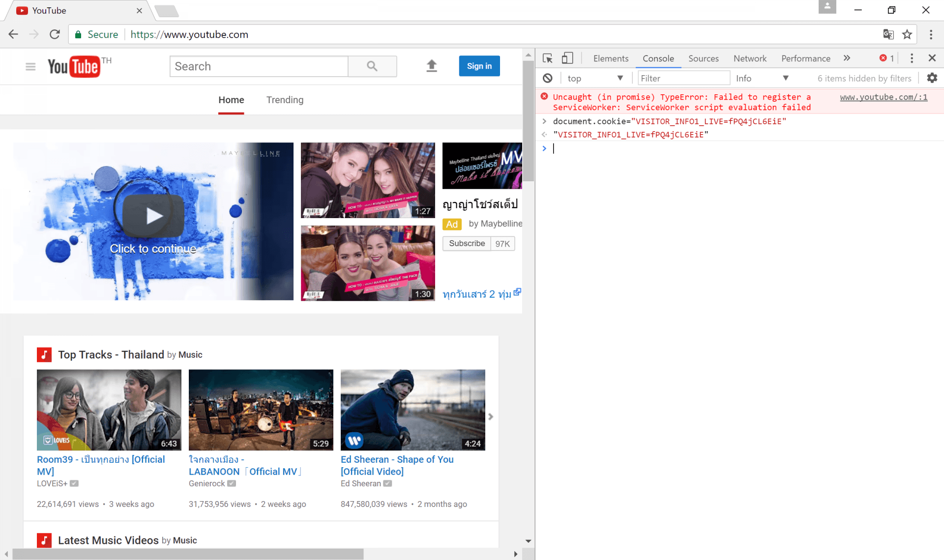Open Ed Sheeran thumbnail with 4:24 duration
944x560 pixels.
(x=413, y=410)
